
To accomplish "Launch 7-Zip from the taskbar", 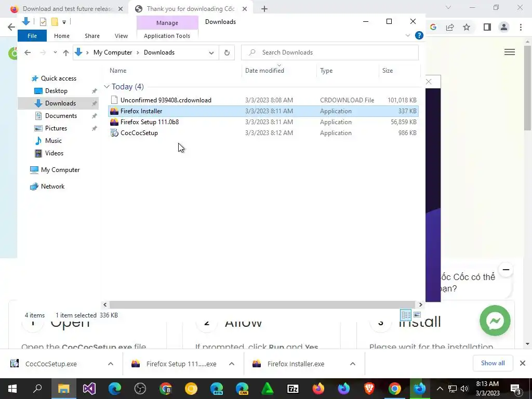I will (x=293, y=389).
